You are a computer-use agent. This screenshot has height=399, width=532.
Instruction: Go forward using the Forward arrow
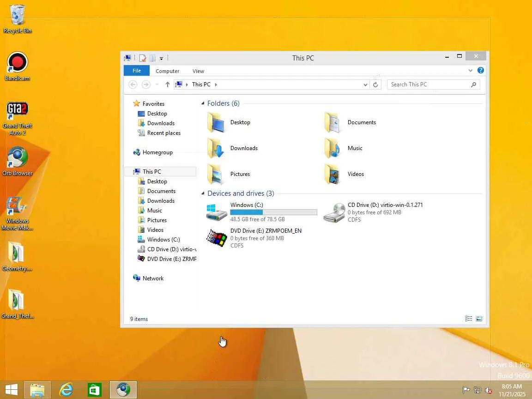click(x=146, y=85)
